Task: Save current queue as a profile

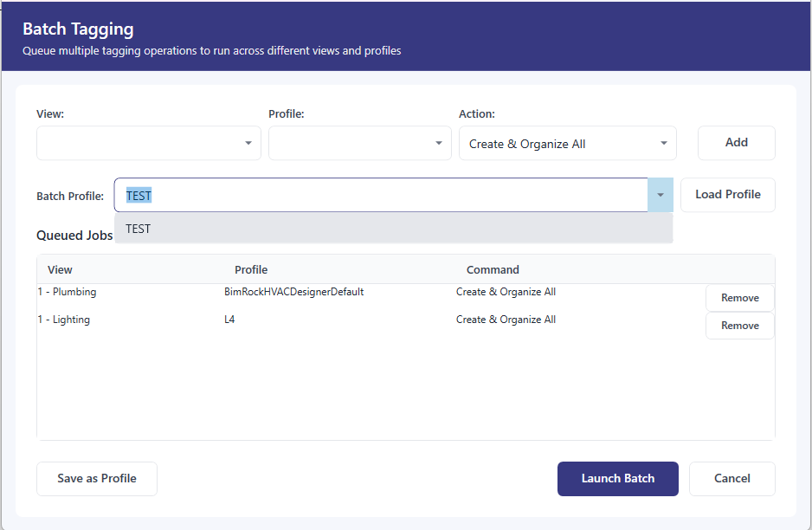Action: coord(96,478)
